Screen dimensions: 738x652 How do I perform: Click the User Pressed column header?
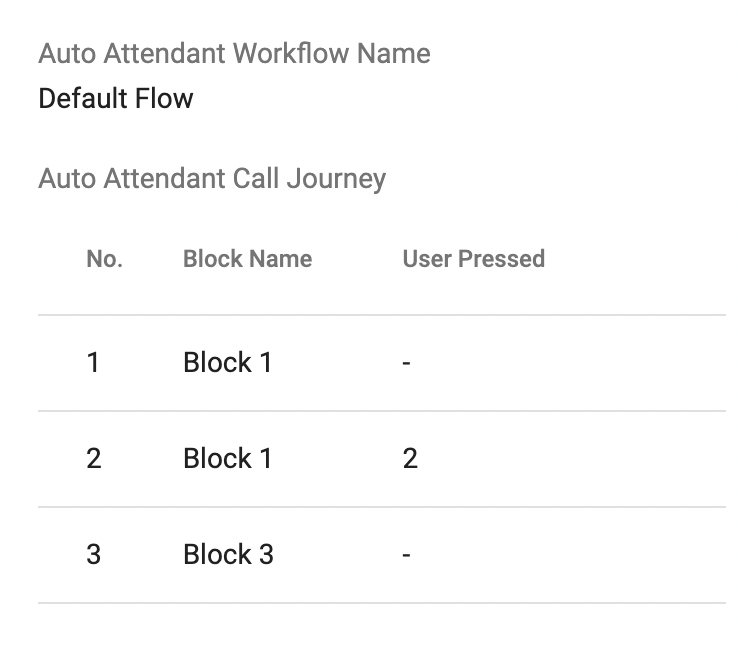click(473, 259)
